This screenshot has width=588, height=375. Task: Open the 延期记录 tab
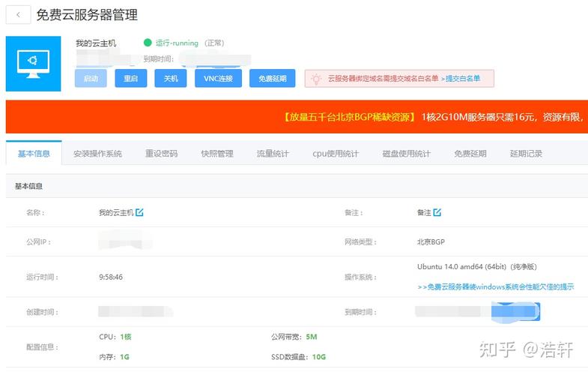click(526, 154)
